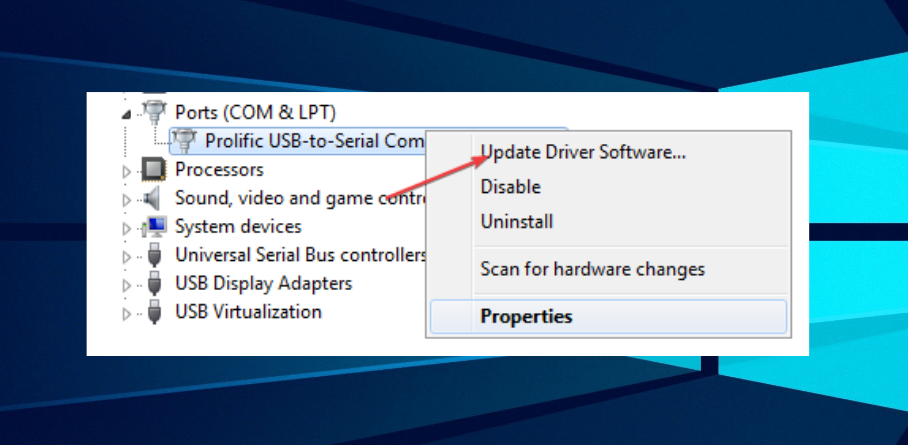Image resolution: width=908 pixels, height=445 pixels.
Task: Click the System devices computer icon
Action: (154, 227)
